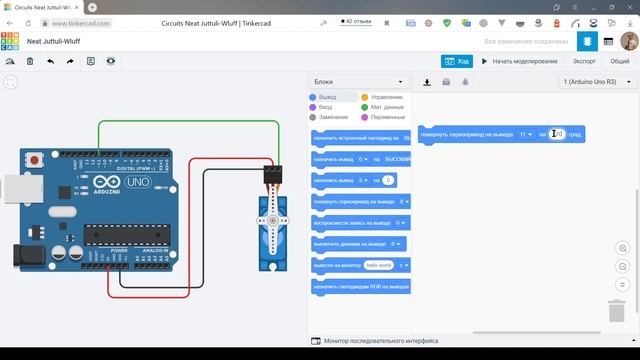This screenshot has width=640, height=360.
Task: Switch to circuit view with the blue chip icon
Action: click(x=587, y=41)
